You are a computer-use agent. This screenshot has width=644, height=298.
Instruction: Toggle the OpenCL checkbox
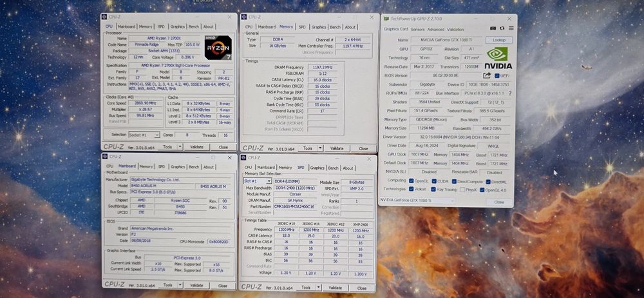(x=411, y=181)
